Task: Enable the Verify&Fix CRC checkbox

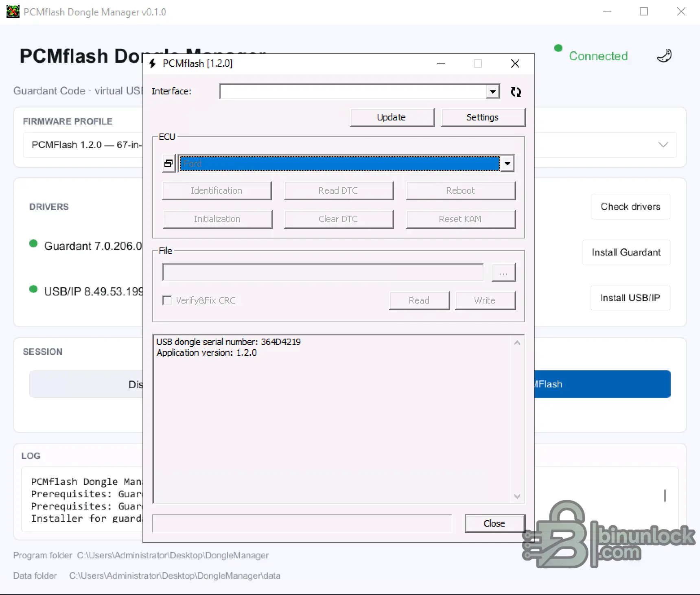Action: (167, 300)
